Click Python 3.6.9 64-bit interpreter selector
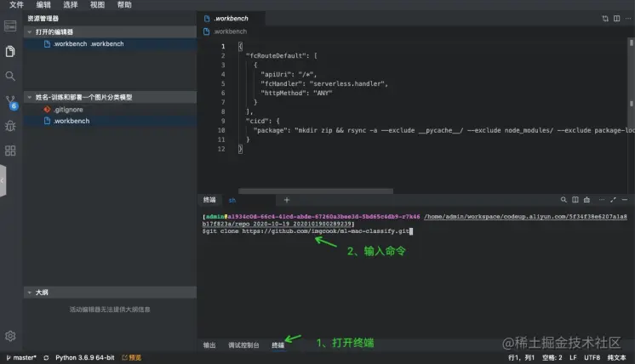 click(x=85, y=357)
